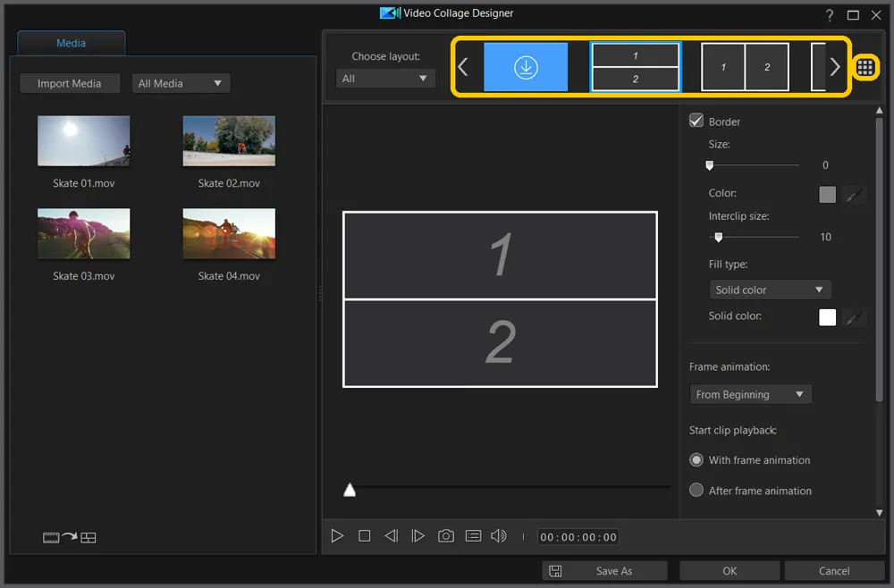This screenshot has height=588, width=894.
Task: Click the save disk icon
Action: tap(555, 571)
